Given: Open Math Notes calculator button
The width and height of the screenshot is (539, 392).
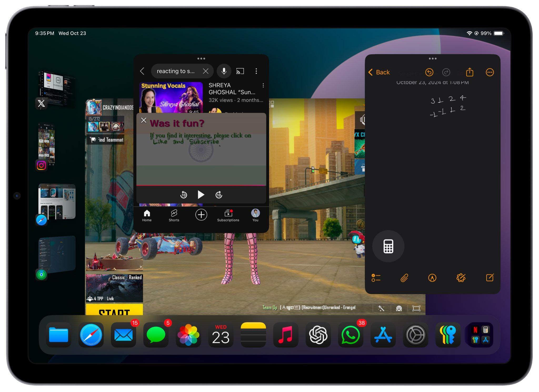Looking at the screenshot, I should [x=388, y=246].
